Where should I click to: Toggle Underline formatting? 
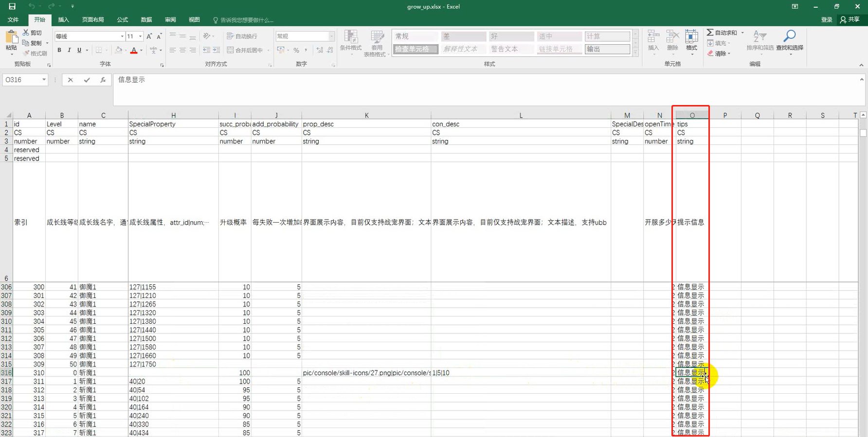pyautogui.click(x=79, y=50)
